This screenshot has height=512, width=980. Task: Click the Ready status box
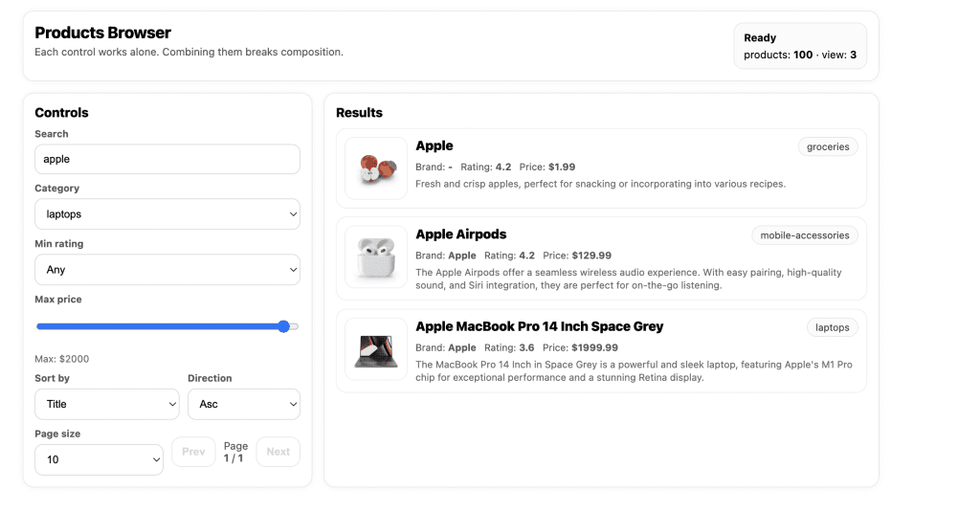(800, 46)
